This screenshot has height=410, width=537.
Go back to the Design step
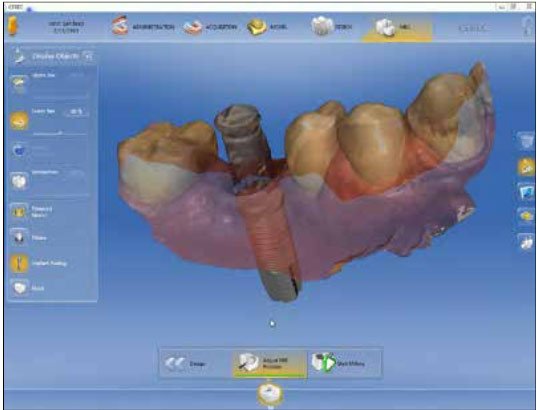(x=196, y=363)
